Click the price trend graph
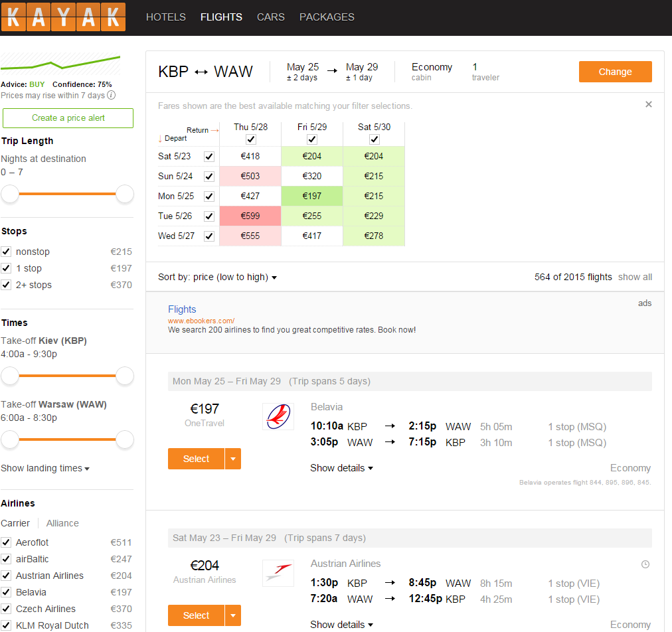672x632 pixels. pyautogui.click(x=60, y=64)
